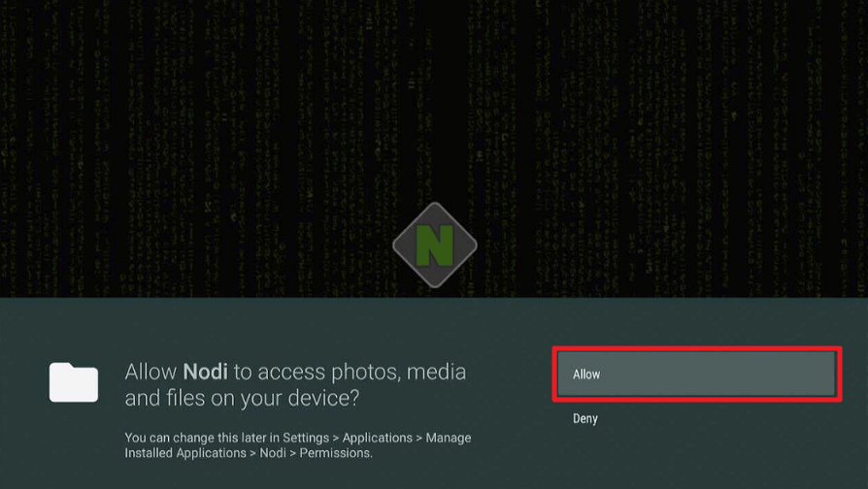Screen dimensions: 868x489
Task: Click the white folder storage icon
Action: [x=74, y=382]
